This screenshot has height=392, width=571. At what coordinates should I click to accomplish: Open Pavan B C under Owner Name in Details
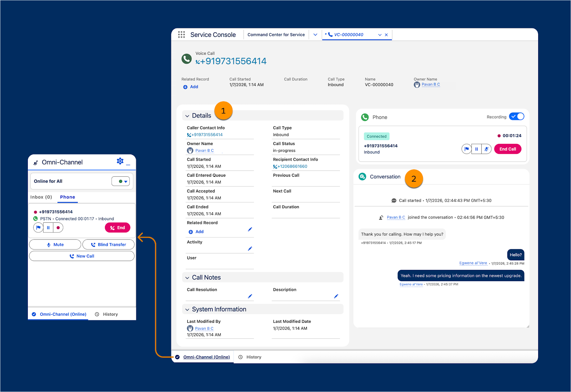pyautogui.click(x=204, y=151)
